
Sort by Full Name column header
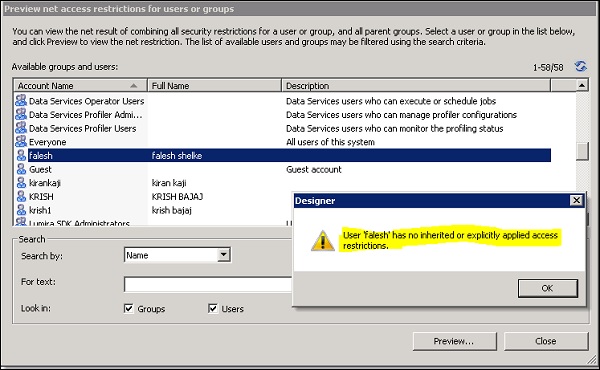tap(214, 86)
